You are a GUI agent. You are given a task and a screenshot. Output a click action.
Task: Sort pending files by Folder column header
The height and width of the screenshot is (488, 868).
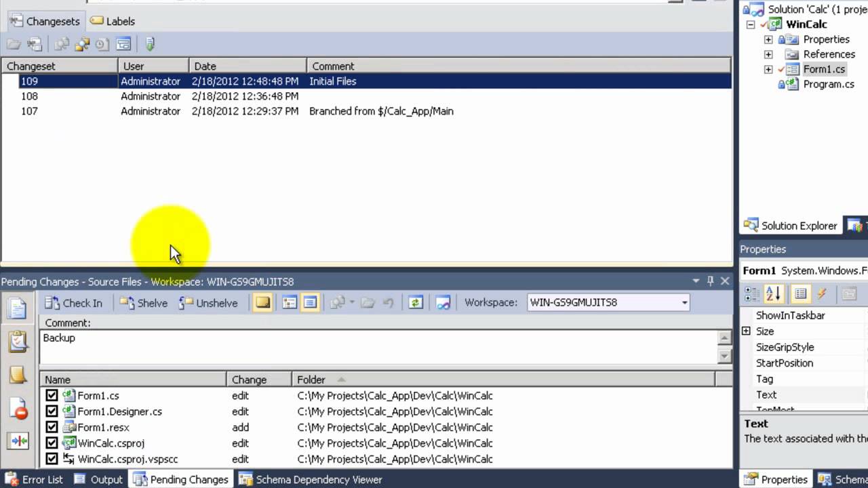click(x=503, y=380)
